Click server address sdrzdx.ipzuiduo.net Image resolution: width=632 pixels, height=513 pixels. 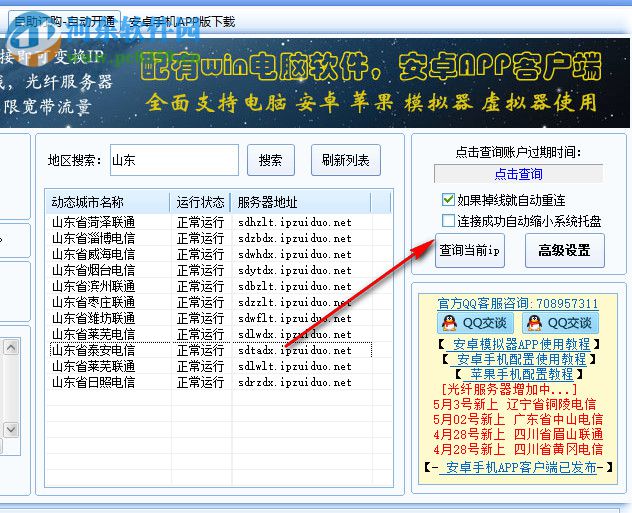tap(295, 382)
